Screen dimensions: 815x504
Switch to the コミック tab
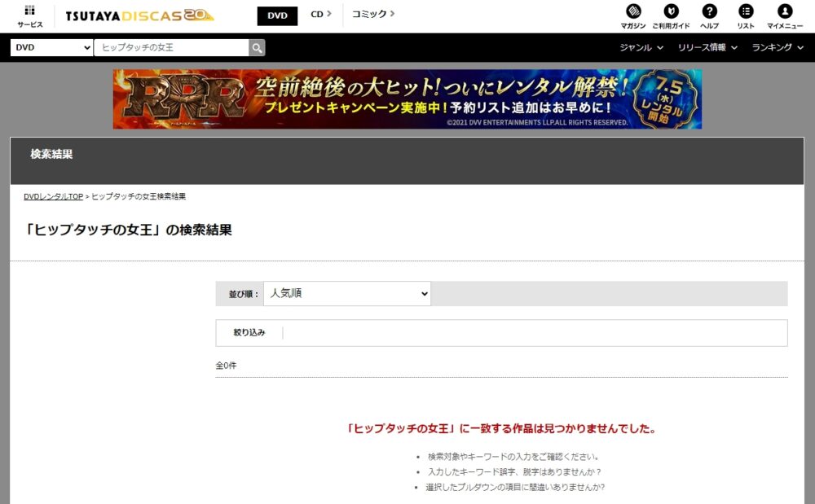pos(367,15)
